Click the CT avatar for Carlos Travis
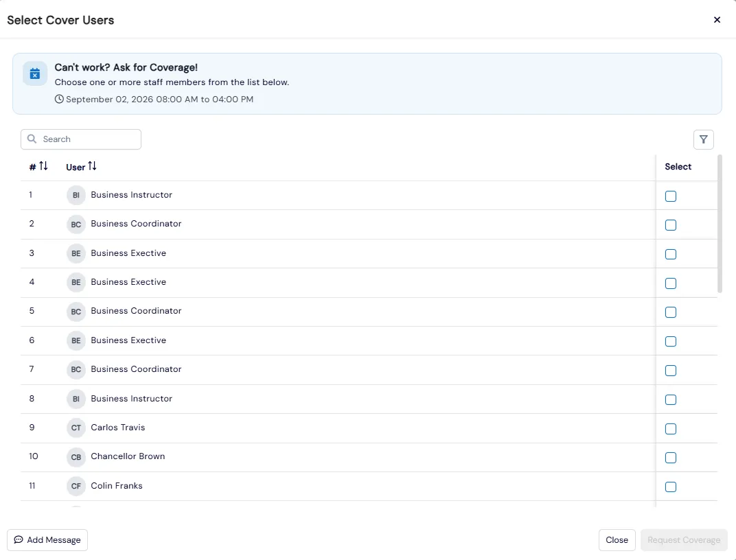This screenshot has width=736, height=560. [x=76, y=428]
